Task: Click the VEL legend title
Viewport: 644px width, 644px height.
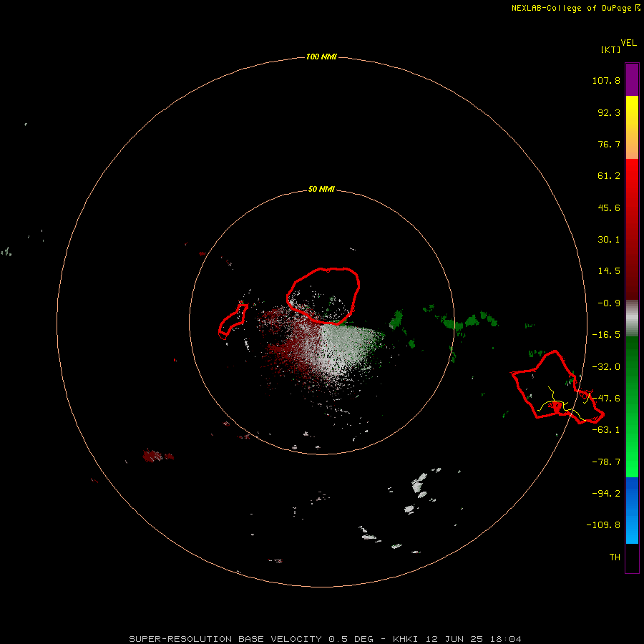Action: coord(628,43)
